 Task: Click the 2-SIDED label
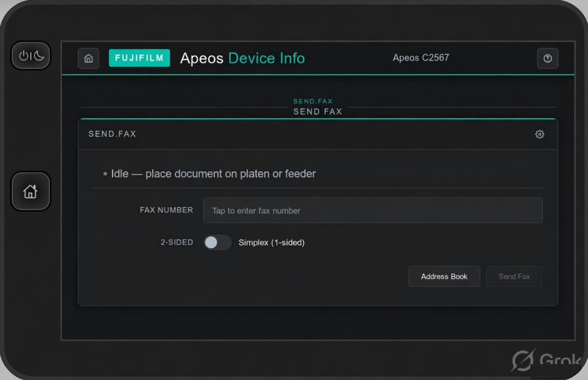click(177, 242)
